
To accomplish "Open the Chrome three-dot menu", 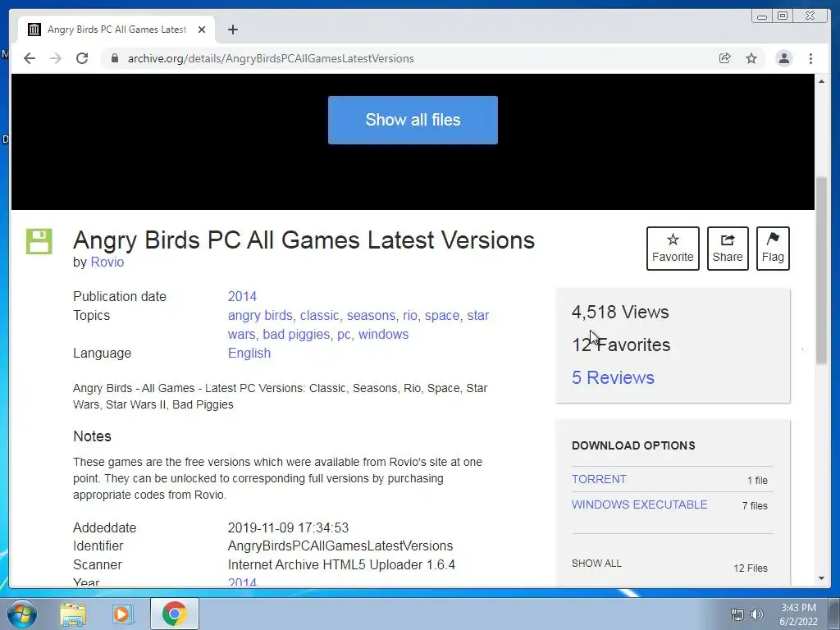I will (810, 58).
